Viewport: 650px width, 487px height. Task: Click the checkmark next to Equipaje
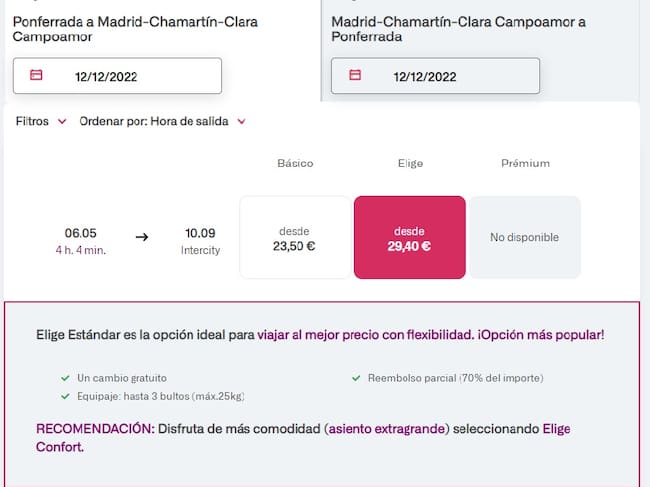coord(66,396)
